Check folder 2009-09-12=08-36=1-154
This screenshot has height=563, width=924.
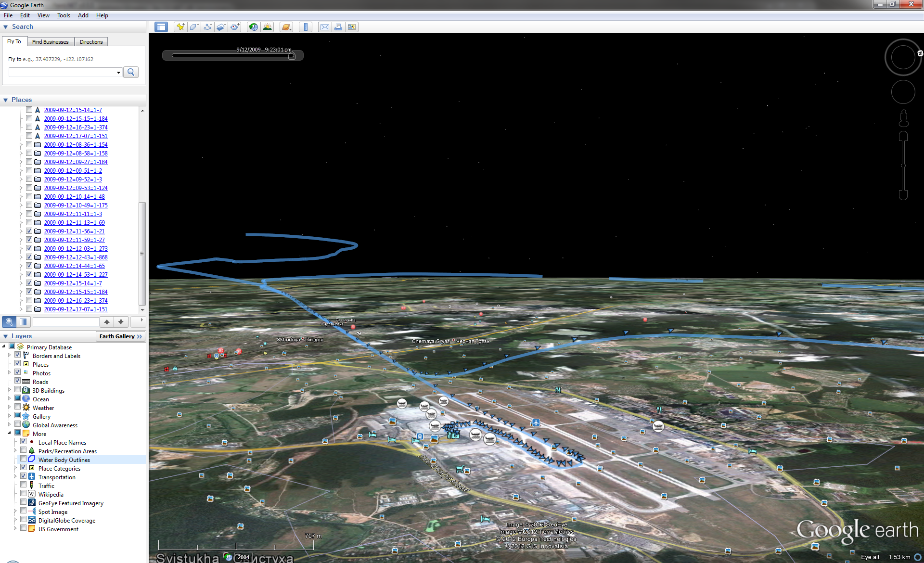tap(29, 144)
